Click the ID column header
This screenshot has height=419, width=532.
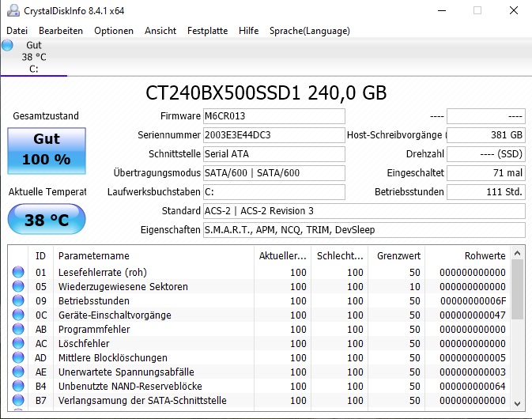[40, 256]
